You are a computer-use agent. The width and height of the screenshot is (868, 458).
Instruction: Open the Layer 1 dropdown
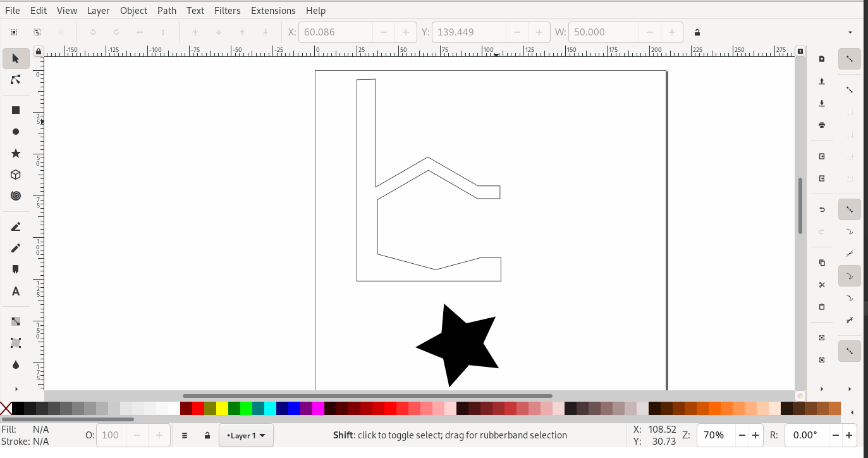246,435
